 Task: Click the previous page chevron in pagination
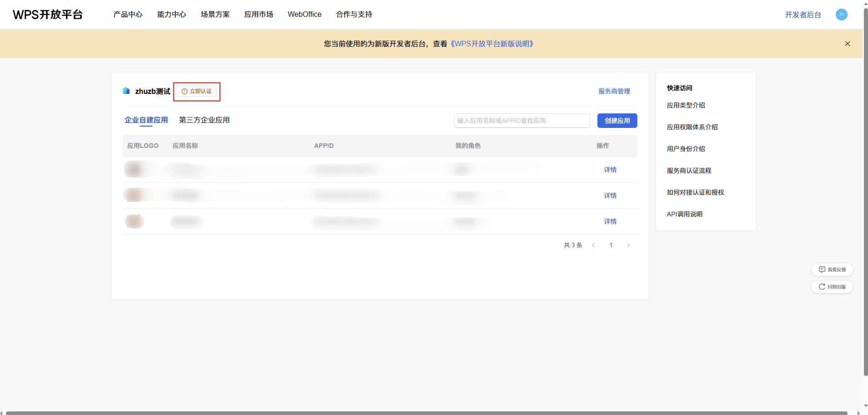click(x=593, y=245)
